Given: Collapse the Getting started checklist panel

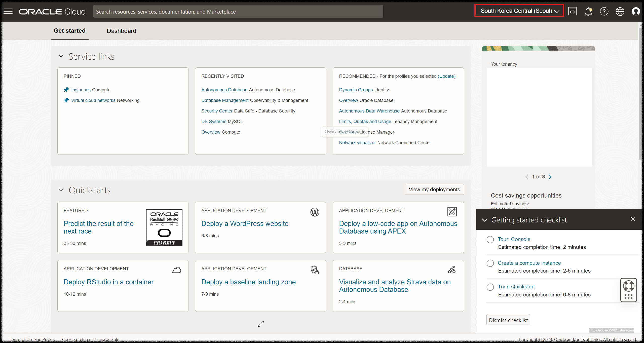Looking at the screenshot, I should coord(484,220).
